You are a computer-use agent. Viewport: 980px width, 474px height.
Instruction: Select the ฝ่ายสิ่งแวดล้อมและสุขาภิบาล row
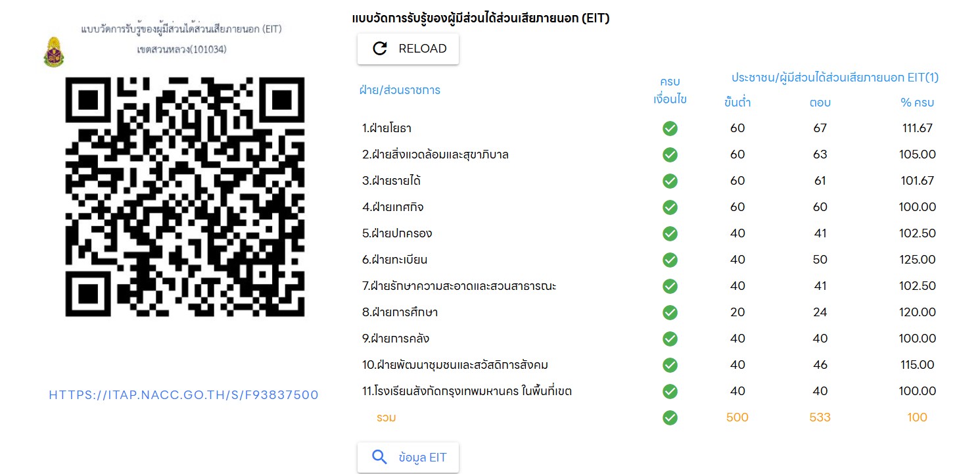tap(650, 154)
